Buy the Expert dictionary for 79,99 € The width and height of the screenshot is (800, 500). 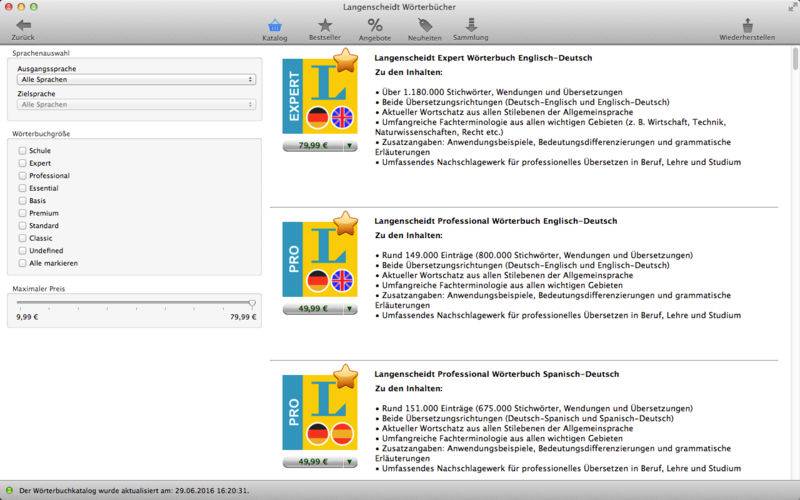point(313,146)
